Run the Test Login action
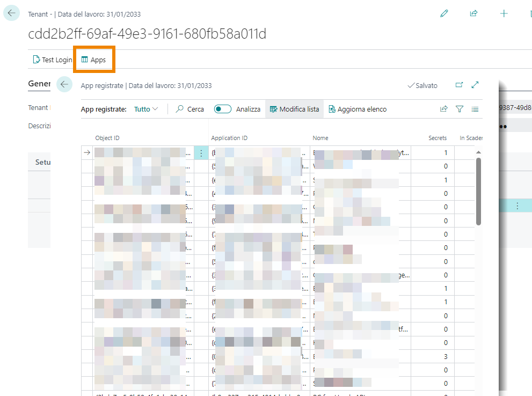Viewport: 532px width, 396px height. pyautogui.click(x=52, y=60)
